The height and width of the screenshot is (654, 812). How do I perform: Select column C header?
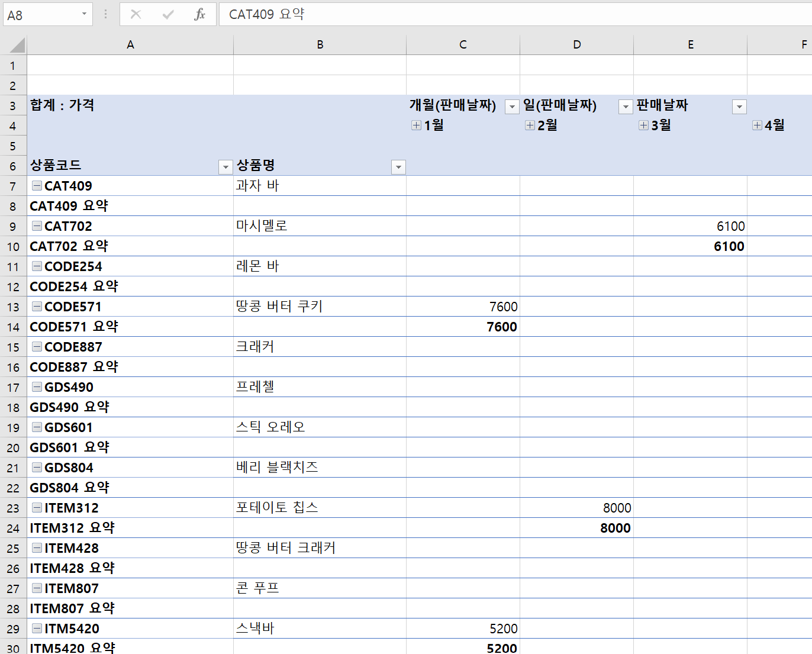pyautogui.click(x=463, y=45)
